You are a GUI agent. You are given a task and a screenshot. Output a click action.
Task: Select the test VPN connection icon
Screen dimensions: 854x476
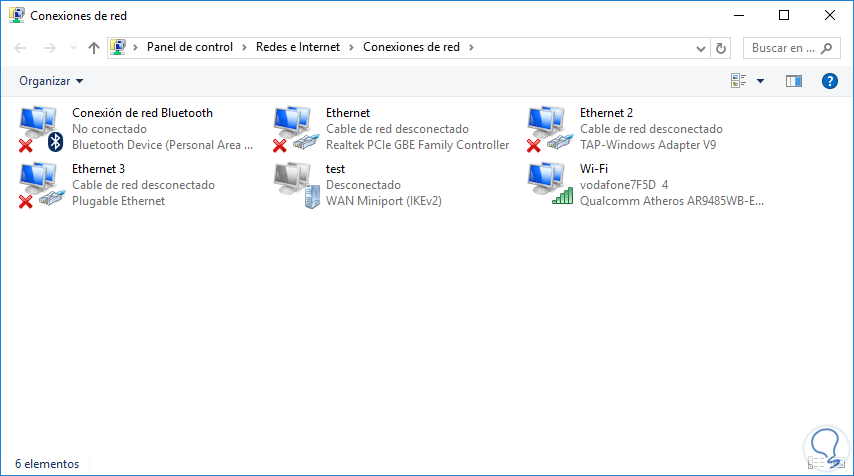pos(295,185)
